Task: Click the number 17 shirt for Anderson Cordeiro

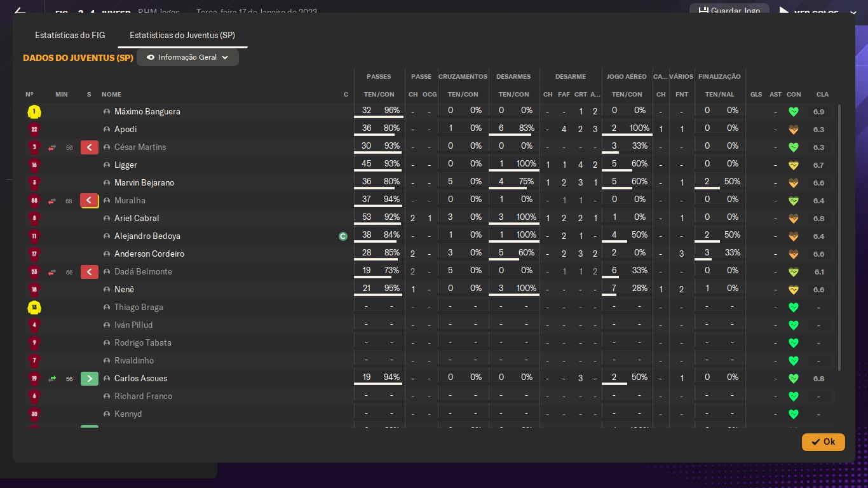Action: (34, 254)
